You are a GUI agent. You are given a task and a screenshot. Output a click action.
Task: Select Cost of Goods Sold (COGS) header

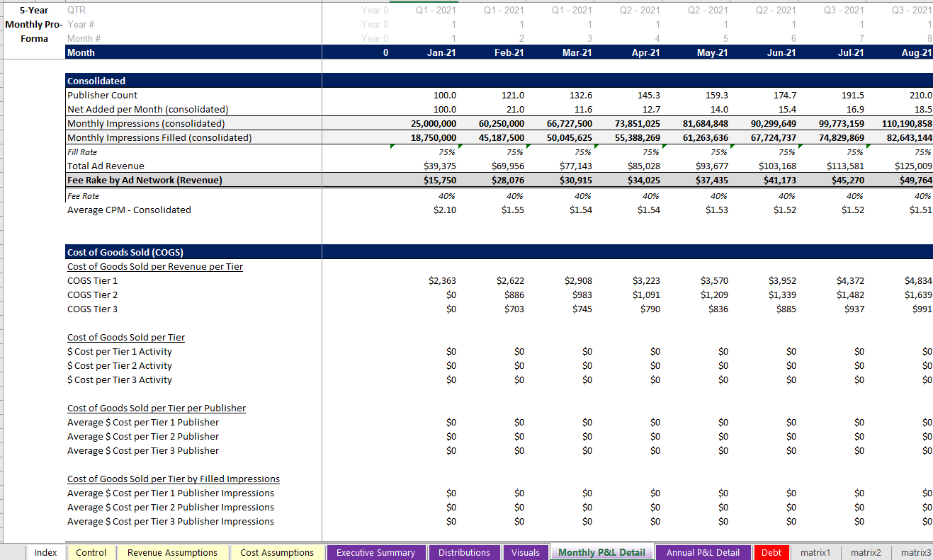point(193,252)
